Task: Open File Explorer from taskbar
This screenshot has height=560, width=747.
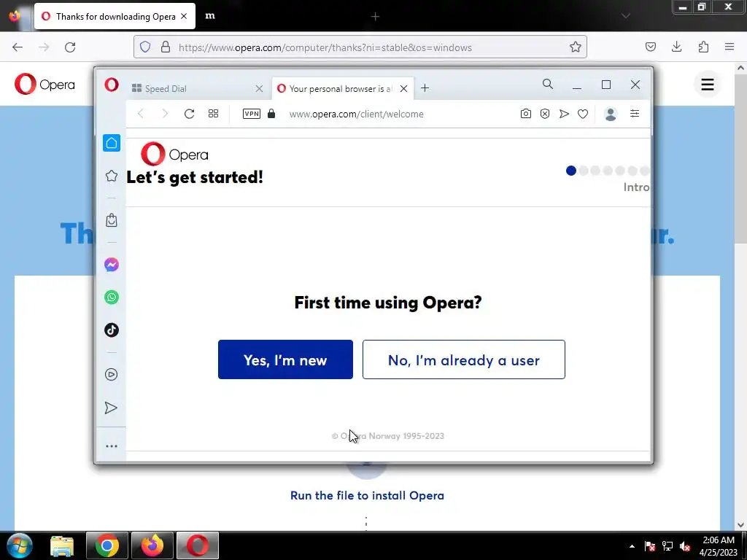Action: 62,545
